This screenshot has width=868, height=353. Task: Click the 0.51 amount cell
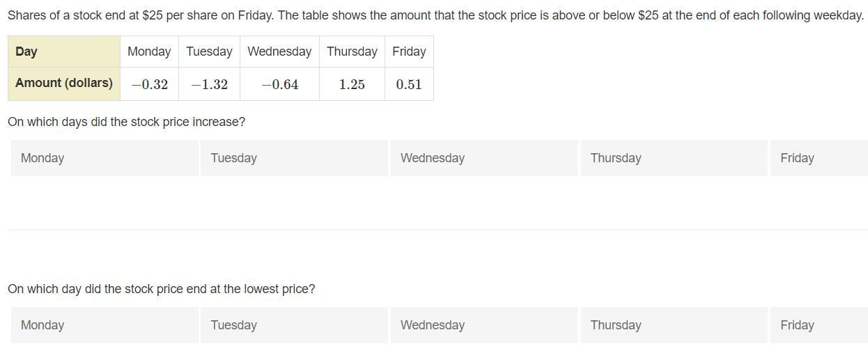click(409, 84)
